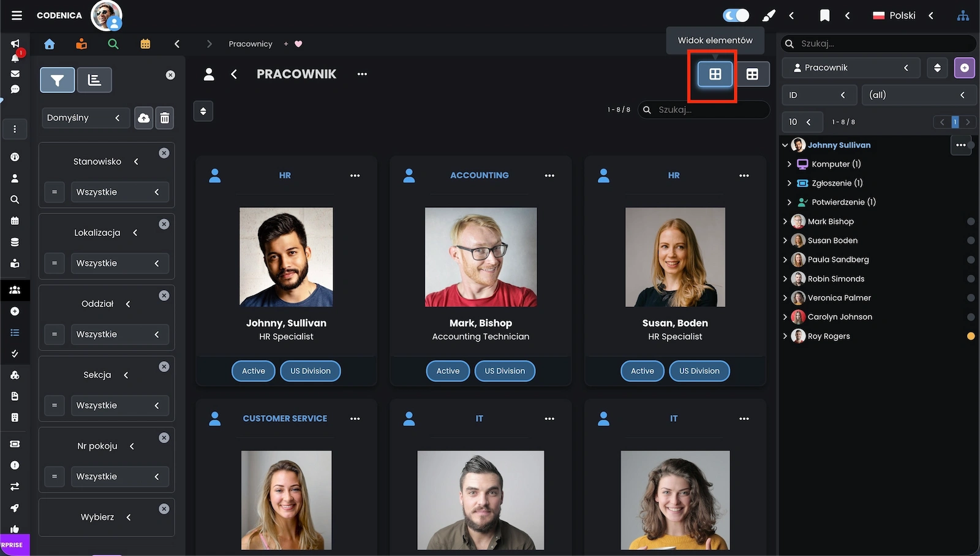The height and width of the screenshot is (556, 980).
Task: Click the Pracownicy breadcrumb tab
Action: click(x=250, y=44)
